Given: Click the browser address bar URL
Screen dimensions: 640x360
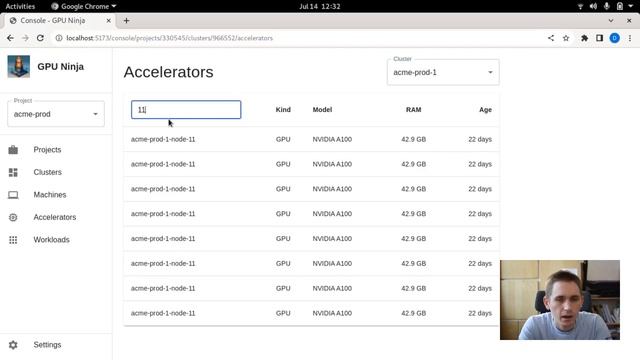Looking at the screenshot, I should (x=169, y=38).
